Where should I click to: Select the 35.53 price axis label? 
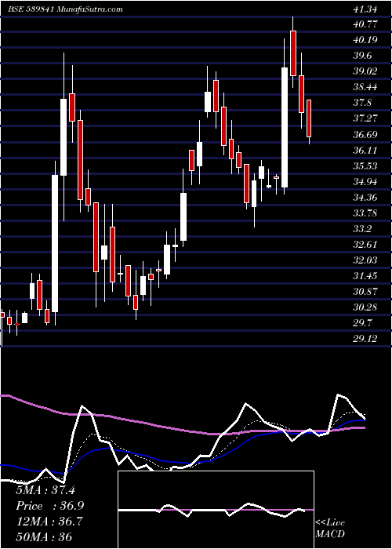click(365, 165)
